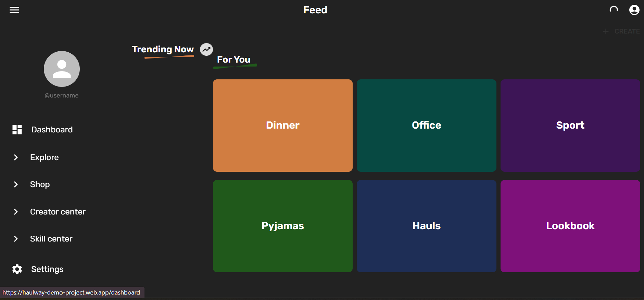Click the account profile icon top right
The image size is (644, 300).
634,10
